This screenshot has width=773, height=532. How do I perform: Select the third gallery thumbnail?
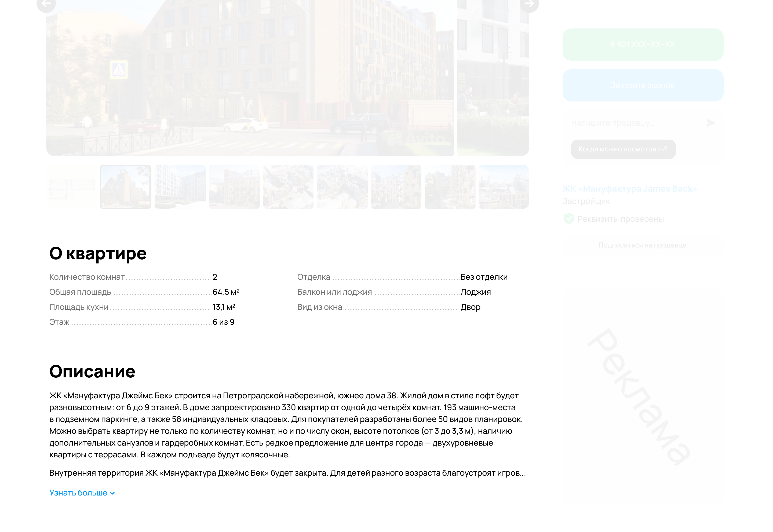coord(180,187)
